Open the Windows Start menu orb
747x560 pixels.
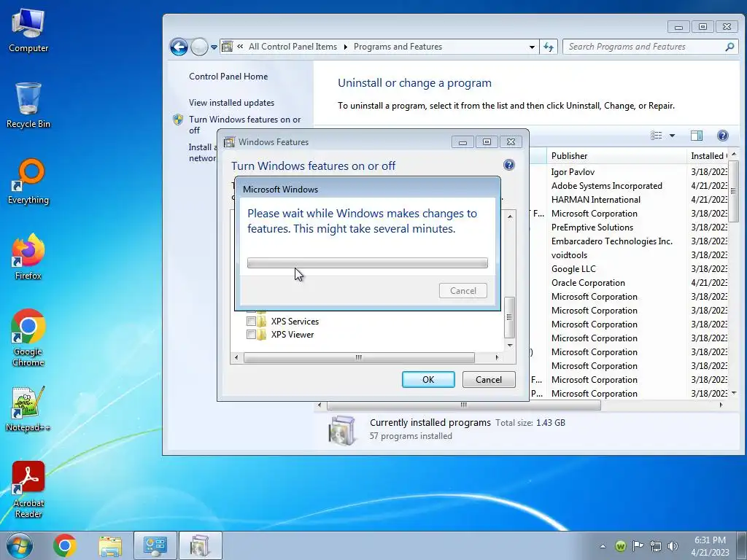20,545
